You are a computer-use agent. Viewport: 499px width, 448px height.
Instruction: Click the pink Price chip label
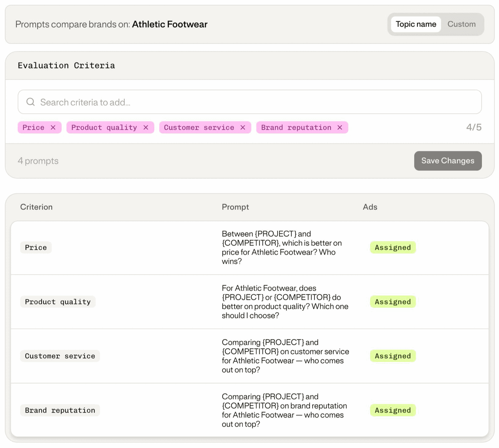coord(33,128)
